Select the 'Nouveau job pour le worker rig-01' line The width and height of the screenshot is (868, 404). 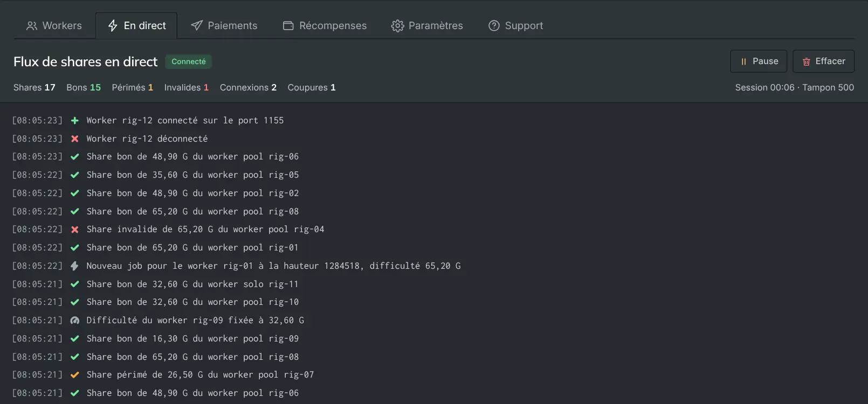pyautogui.click(x=273, y=266)
